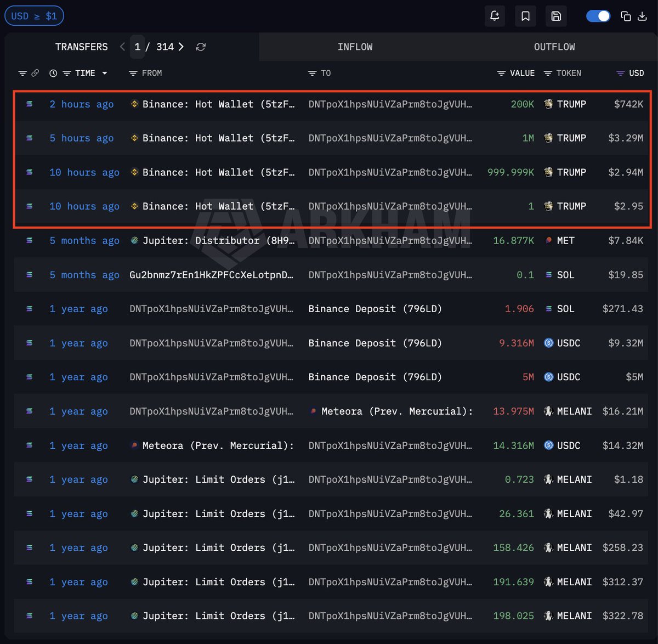Open the FROM column filter
Image resolution: width=658 pixels, height=644 pixels.
tap(133, 73)
